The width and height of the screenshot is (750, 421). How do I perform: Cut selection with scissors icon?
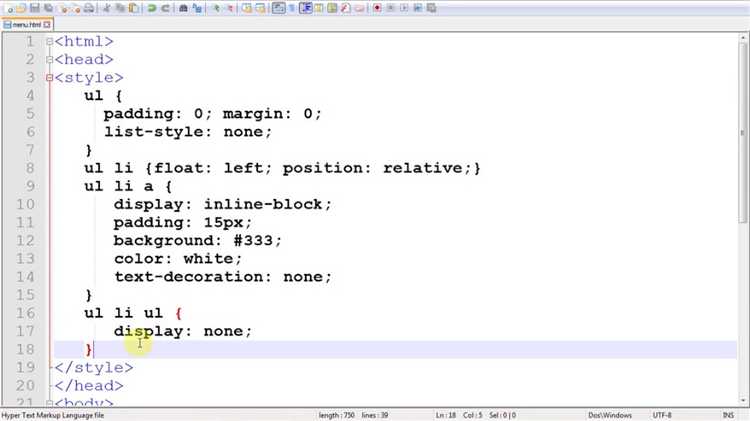pos(106,8)
